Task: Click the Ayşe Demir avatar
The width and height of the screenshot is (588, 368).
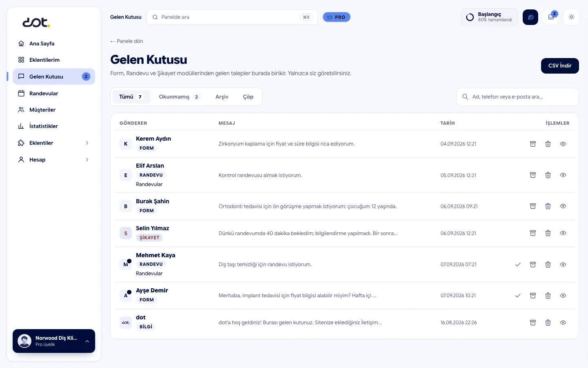Action: click(126, 296)
